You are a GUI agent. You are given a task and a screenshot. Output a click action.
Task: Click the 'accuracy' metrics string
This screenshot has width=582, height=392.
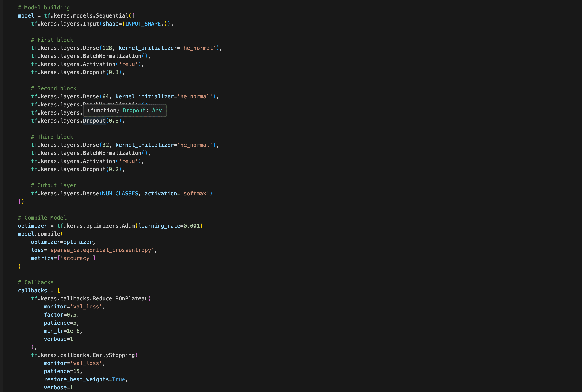click(x=76, y=258)
